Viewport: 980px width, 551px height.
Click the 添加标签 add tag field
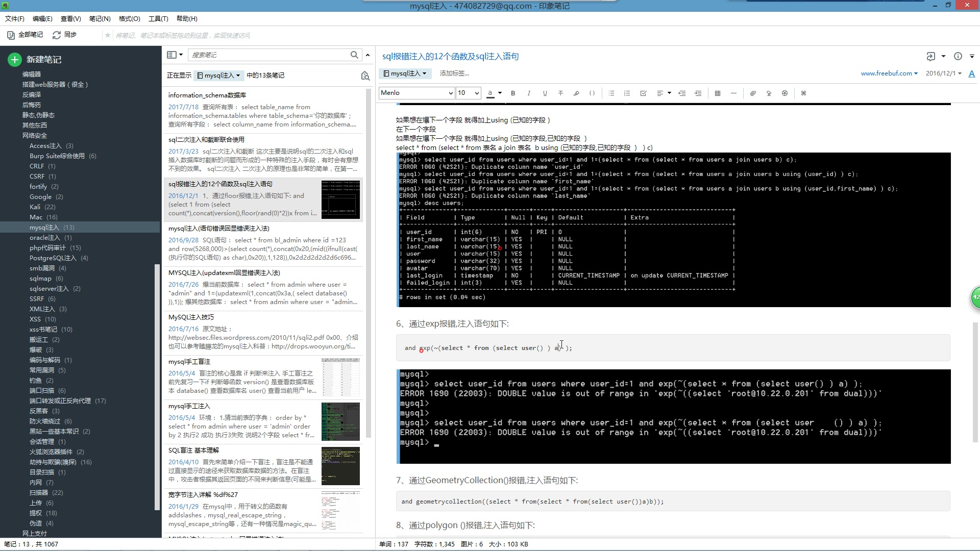454,73
